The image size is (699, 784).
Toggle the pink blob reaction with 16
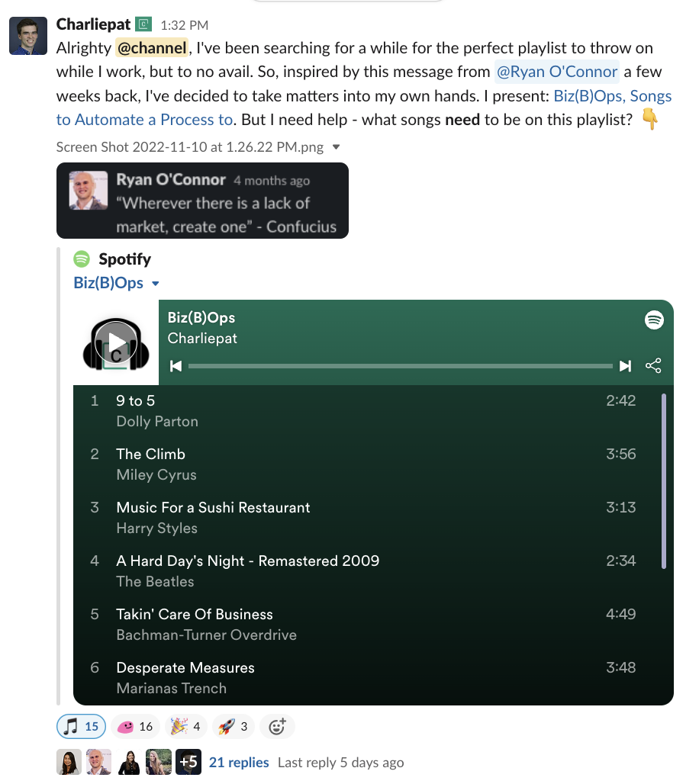click(135, 727)
